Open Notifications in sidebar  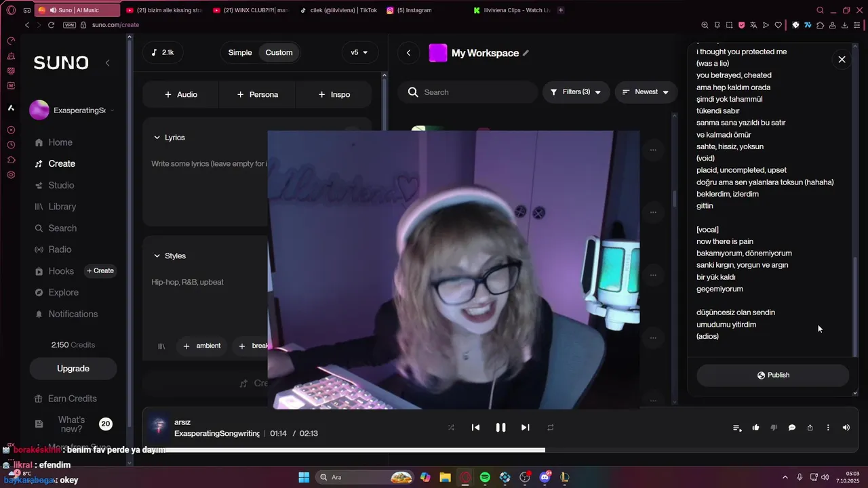66,314
